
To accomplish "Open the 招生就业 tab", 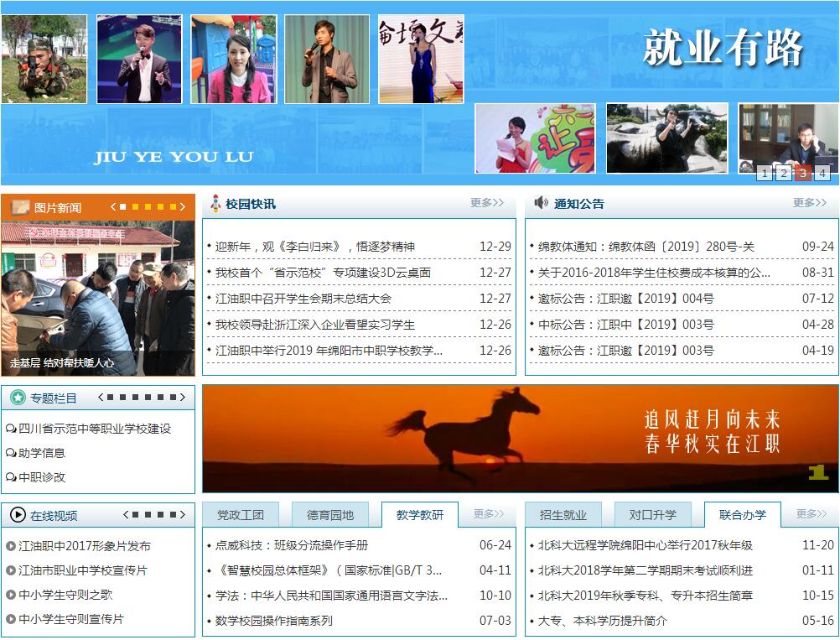I will pyautogui.click(x=563, y=515).
